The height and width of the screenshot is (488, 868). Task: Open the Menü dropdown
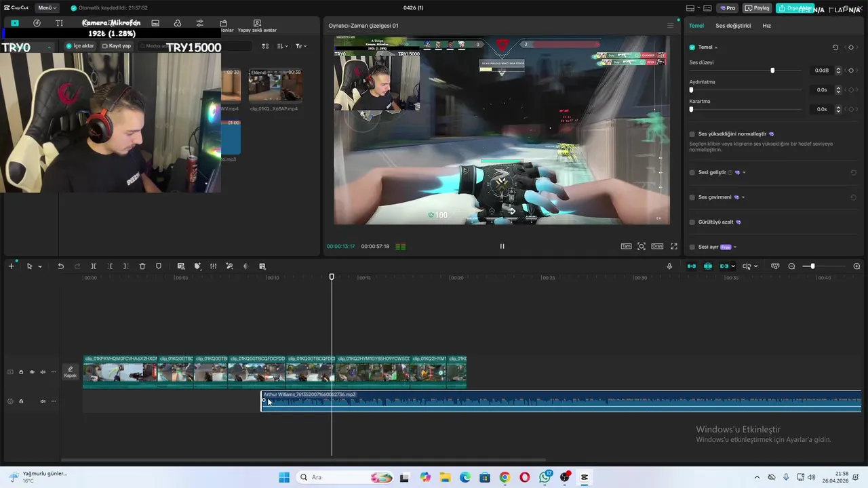click(47, 8)
